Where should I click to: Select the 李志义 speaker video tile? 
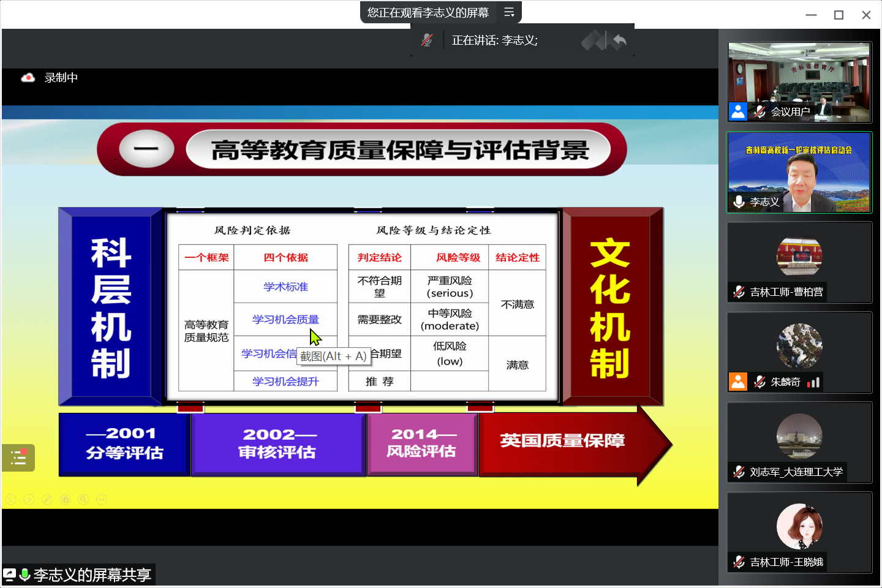[x=799, y=171]
